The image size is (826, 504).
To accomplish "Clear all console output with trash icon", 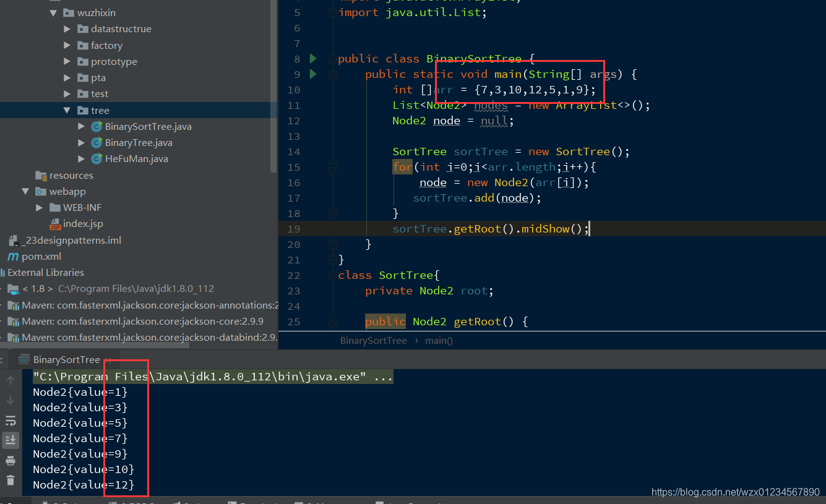I will tap(11, 480).
